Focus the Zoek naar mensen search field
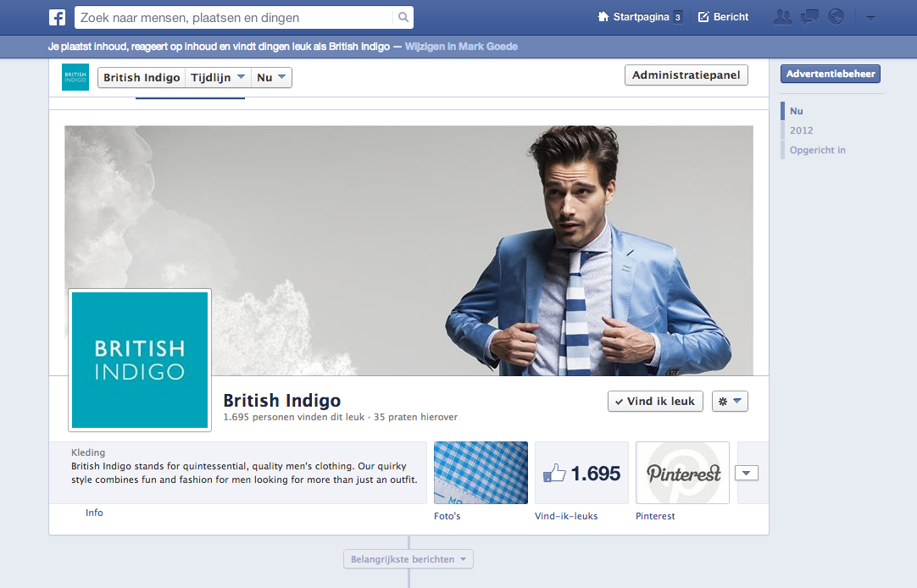Viewport: 917px width, 588px height. pos(234,18)
